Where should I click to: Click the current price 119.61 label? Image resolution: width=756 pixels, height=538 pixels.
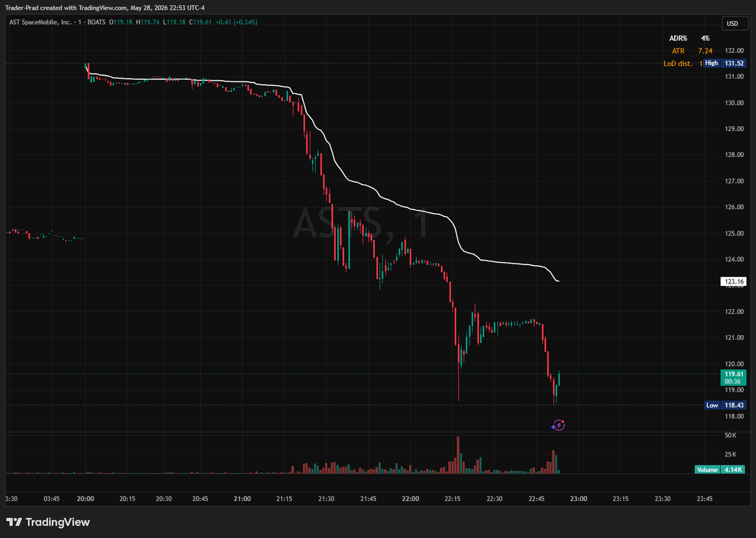[733, 377]
